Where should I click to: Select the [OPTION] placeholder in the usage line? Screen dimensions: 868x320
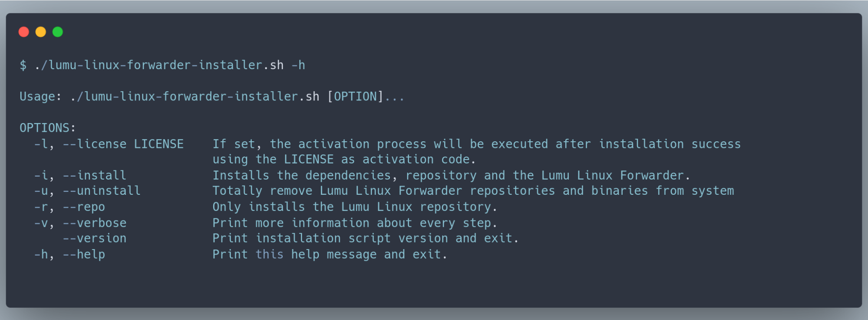click(355, 97)
